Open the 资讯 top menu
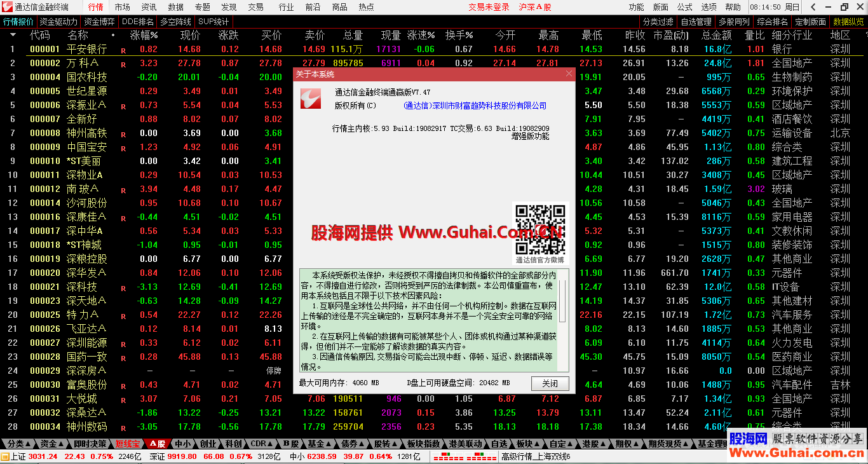This screenshot has height=464, width=868. pyautogui.click(x=149, y=8)
